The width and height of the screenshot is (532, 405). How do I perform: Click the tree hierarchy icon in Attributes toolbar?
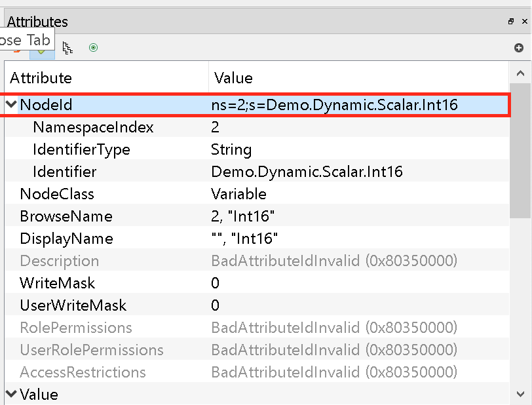[x=67, y=48]
